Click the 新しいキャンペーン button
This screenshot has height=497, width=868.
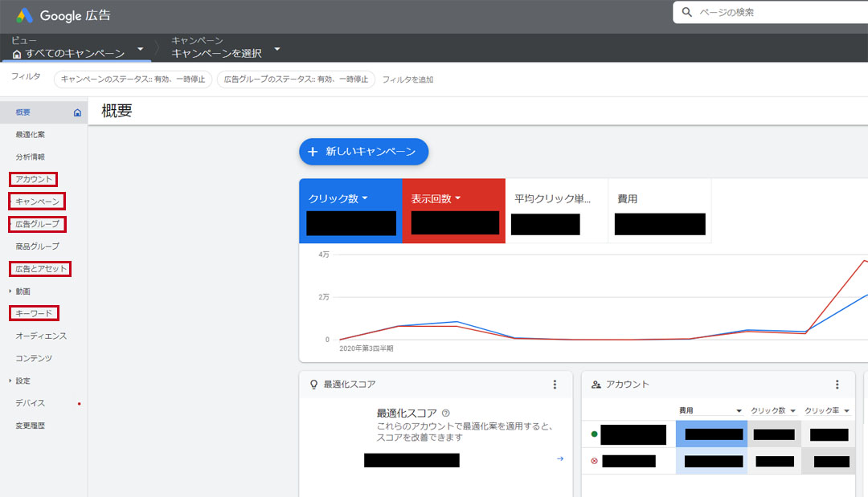coord(363,152)
